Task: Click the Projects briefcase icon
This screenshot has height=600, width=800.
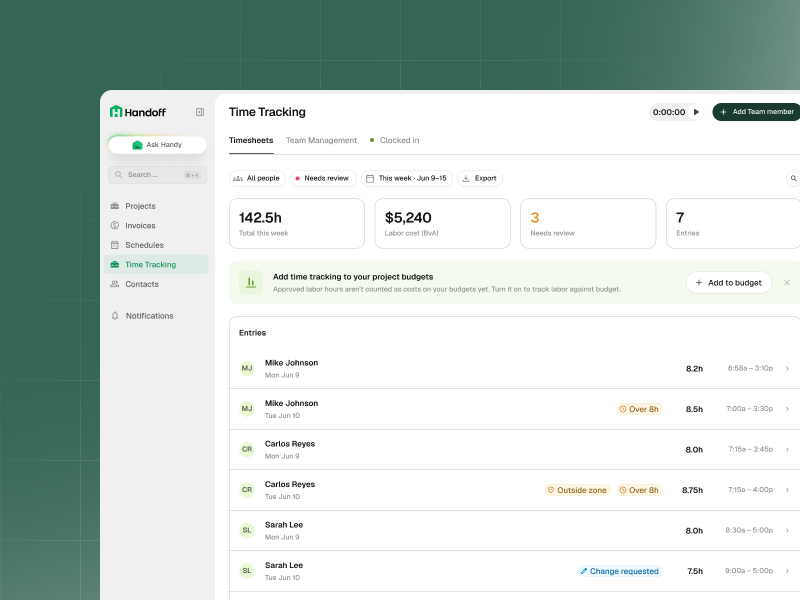Action: pos(115,206)
